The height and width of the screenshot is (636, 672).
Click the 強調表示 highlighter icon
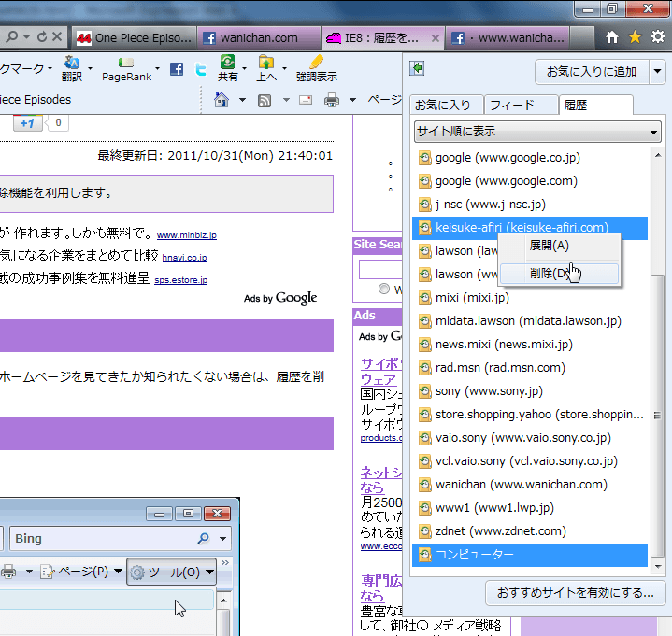click(x=316, y=68)
